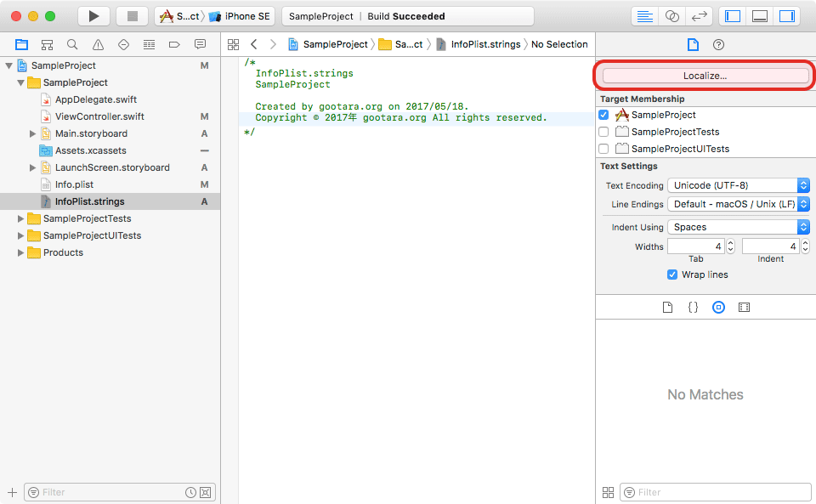Click SampleProject in the jump bar

(x=328, y=45)
